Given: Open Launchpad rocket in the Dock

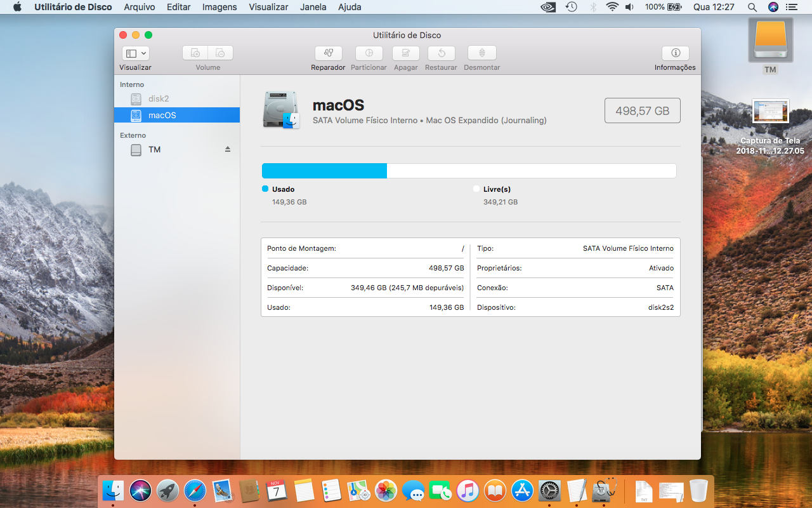Looking at the screenshot, I should pos(167,490).
